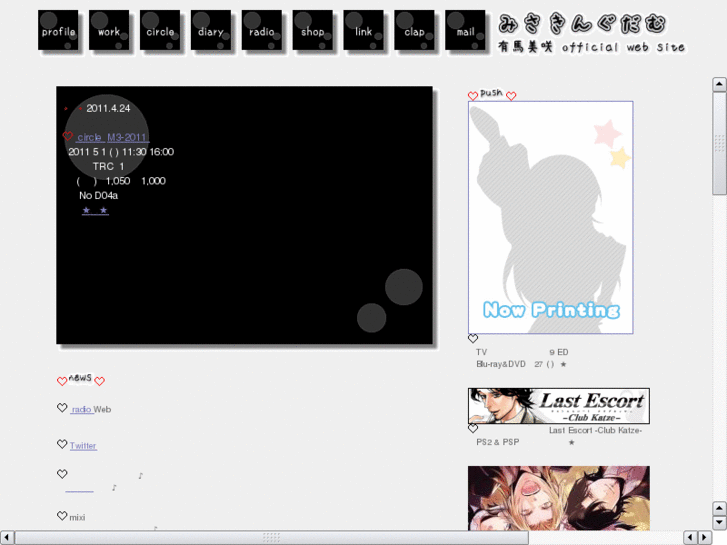This screenshot has width=727, height=545.
Task: Click the mail navigation button
Action: [x=465, y=31]
